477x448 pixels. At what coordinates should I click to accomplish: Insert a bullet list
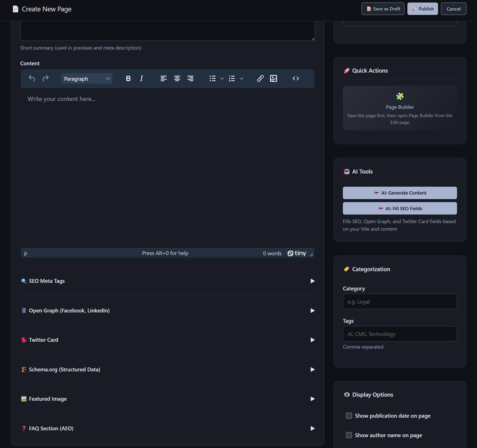click(213, 78)
